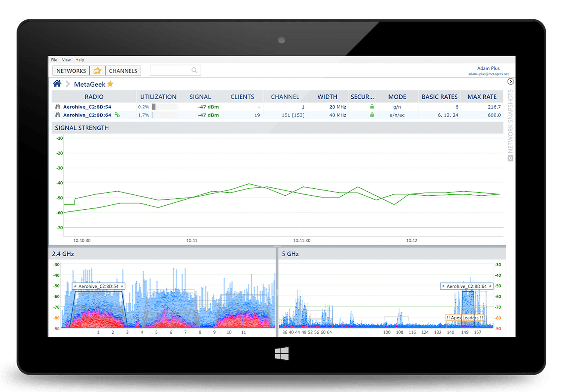Click the adam+plus@metageek.net email
This screenshot has height=392, width=561.
pos(488,74)
